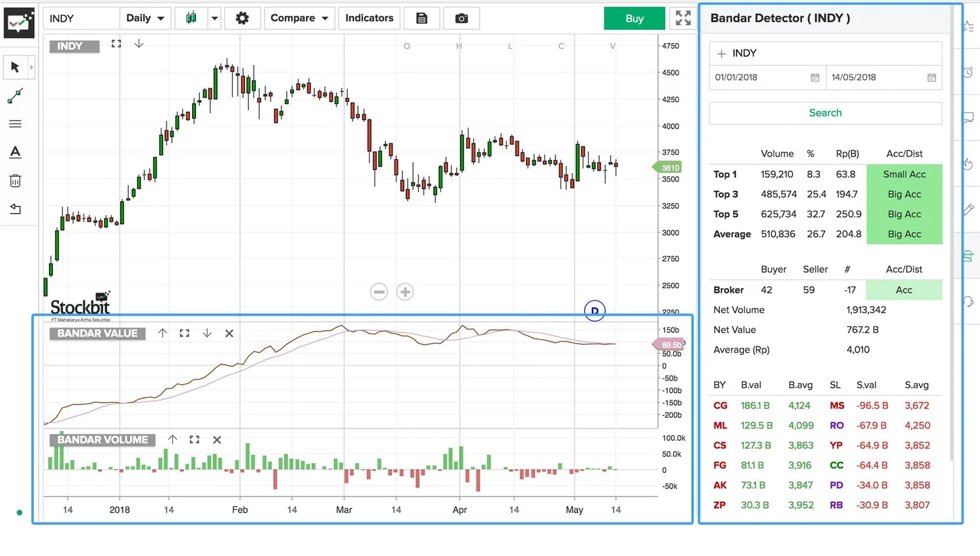Run the Bandar Detector Search
The height and width of the screenshot is (556, 980).
pos(825,112)
